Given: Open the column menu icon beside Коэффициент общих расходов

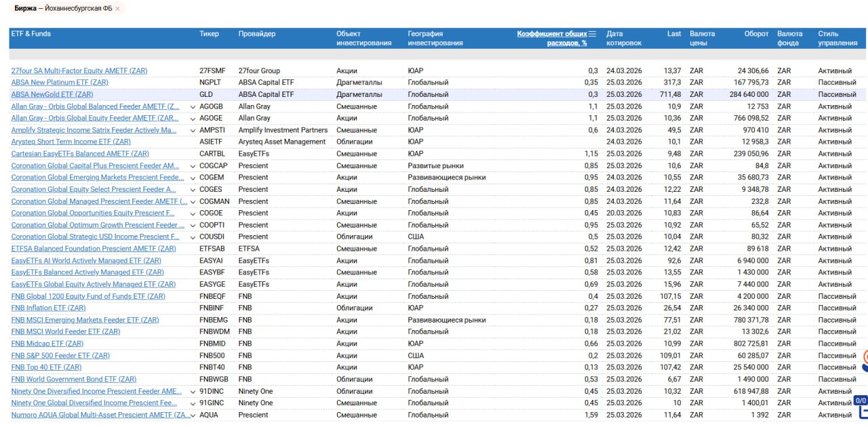Looking at the screenshot, I should coord(592,34).
